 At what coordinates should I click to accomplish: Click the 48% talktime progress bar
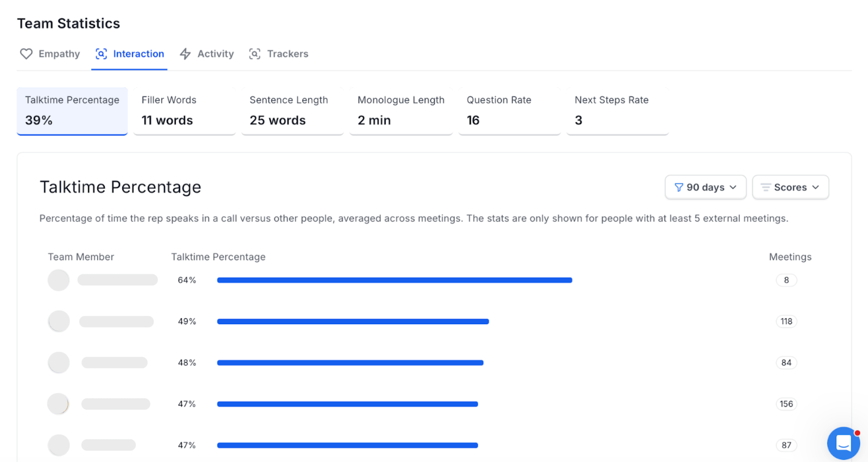[350, 363]
